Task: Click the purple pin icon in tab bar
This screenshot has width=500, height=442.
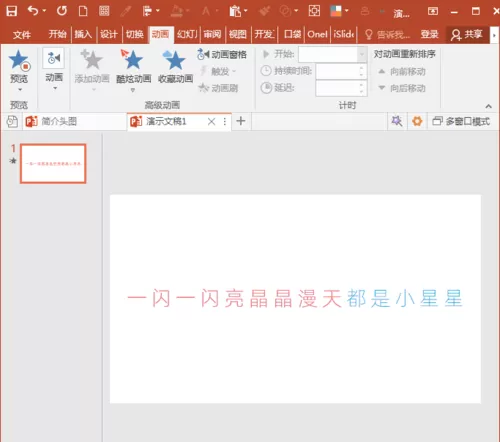Action: coord(397,121)
